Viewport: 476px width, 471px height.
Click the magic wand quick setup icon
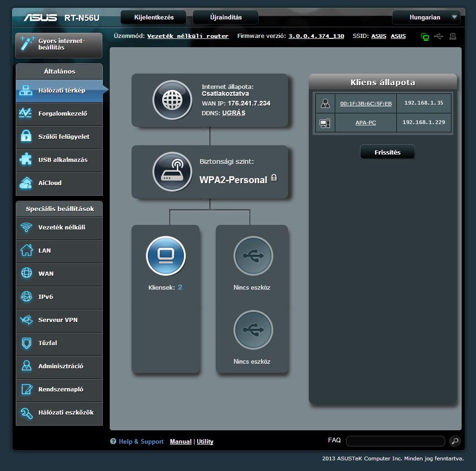(27, 43)
